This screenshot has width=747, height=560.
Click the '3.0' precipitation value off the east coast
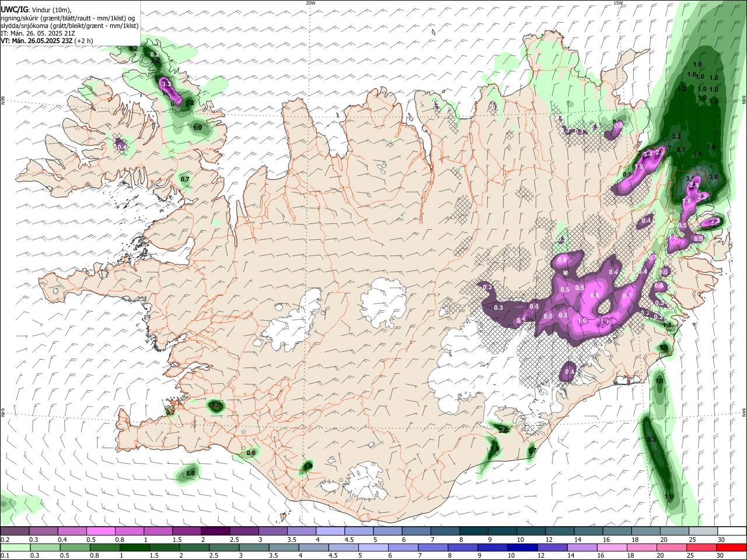pyautogui.click(x=713, y=177)
